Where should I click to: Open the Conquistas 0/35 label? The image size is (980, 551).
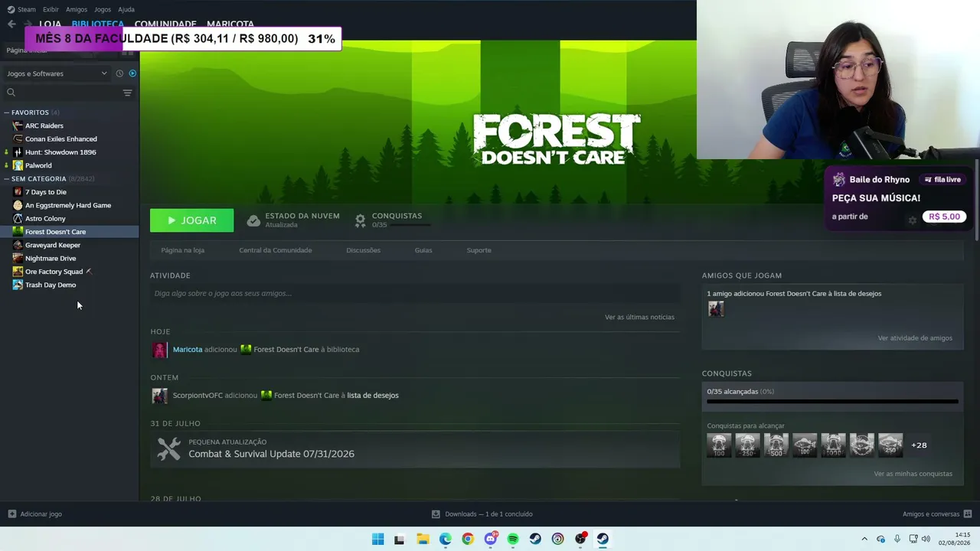(x=397, y=220)
